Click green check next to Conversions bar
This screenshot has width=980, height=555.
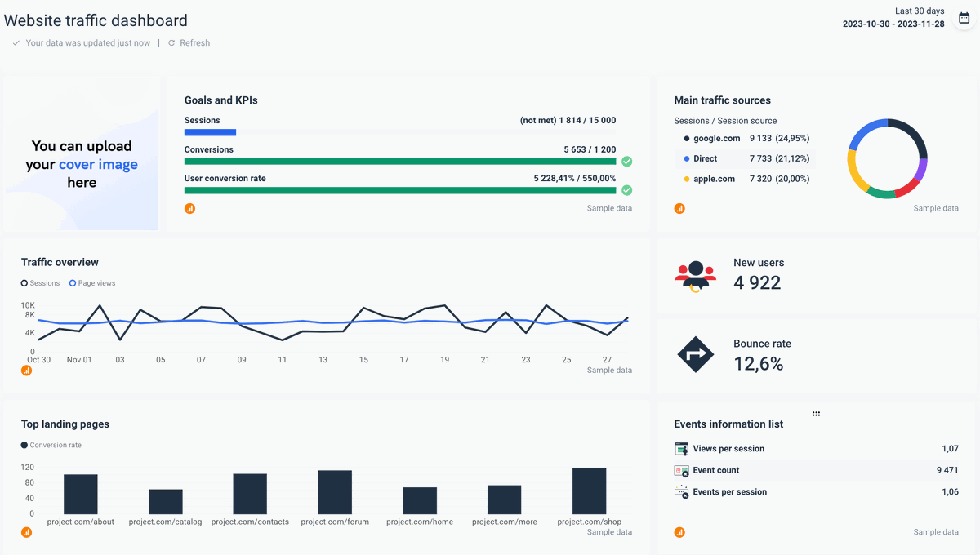click(626, 161)
